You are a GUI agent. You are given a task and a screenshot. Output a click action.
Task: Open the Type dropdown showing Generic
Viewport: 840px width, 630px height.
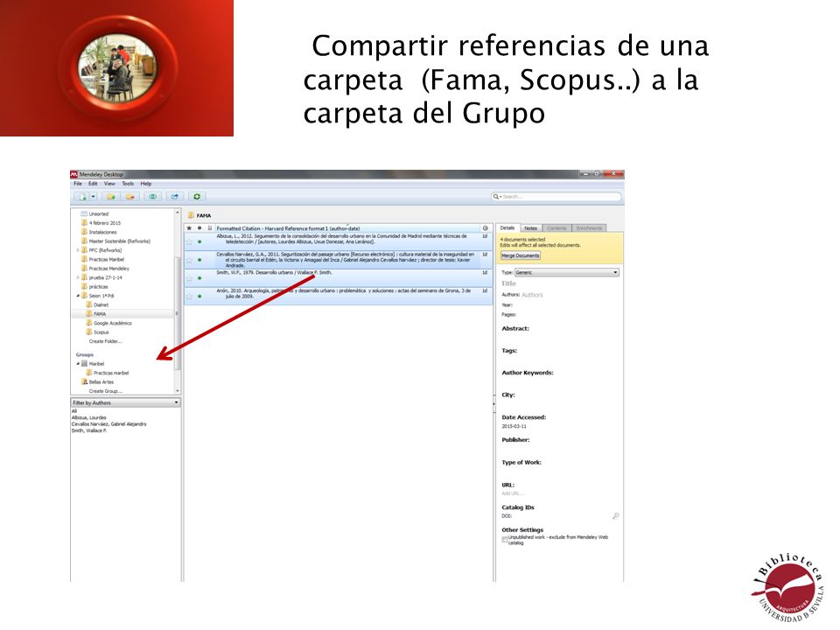point(567,273)
